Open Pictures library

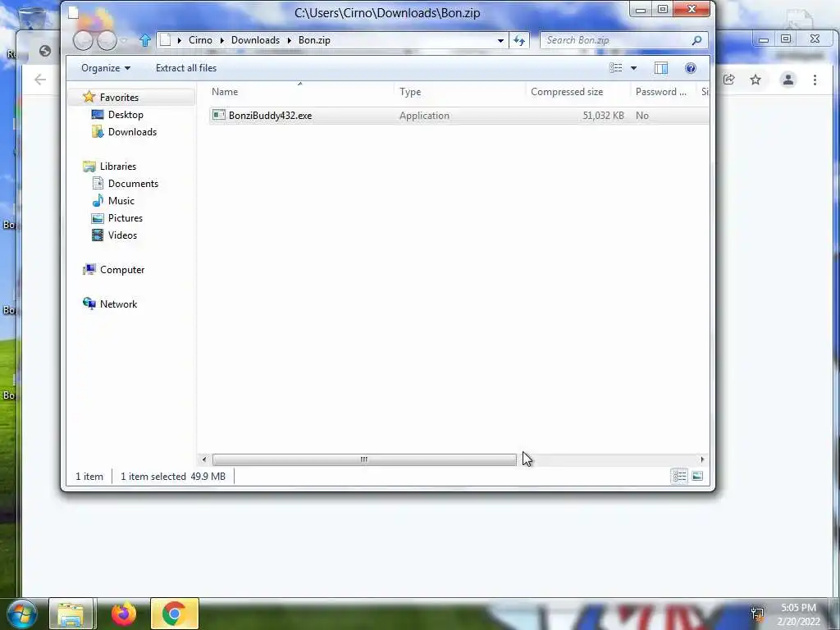pyautogui.click(x=126, y=218)
